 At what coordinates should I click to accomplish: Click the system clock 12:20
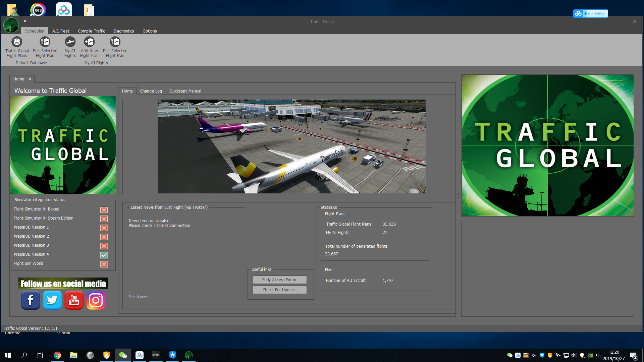tap(614, 352)
